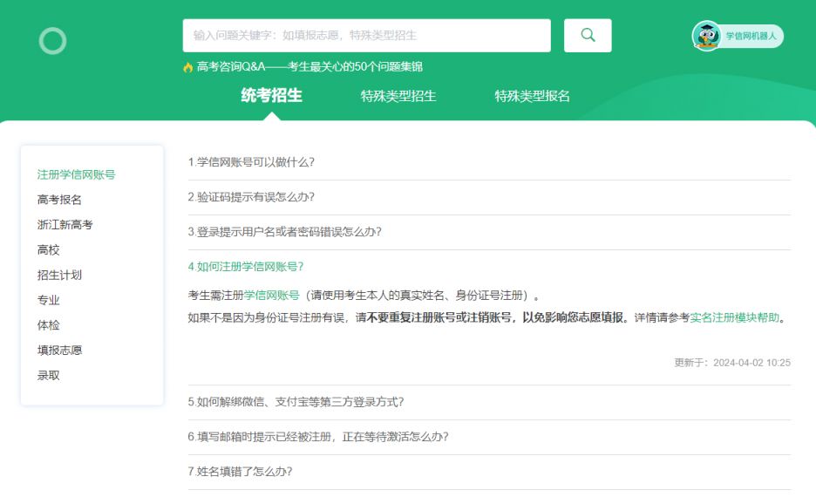Select 高考报名 in the sidebar
The height and width of the screenshot is (504, 816).
[x=59, y=200]
